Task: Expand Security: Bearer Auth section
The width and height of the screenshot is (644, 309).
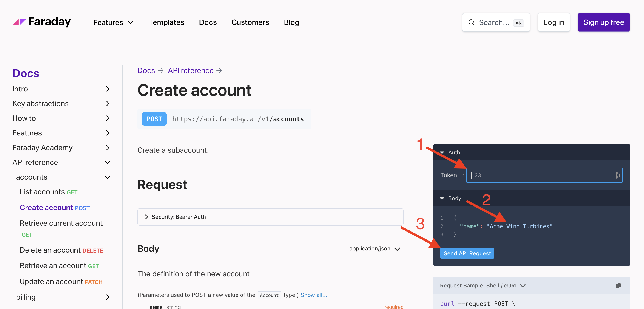Action: (146, 217)
